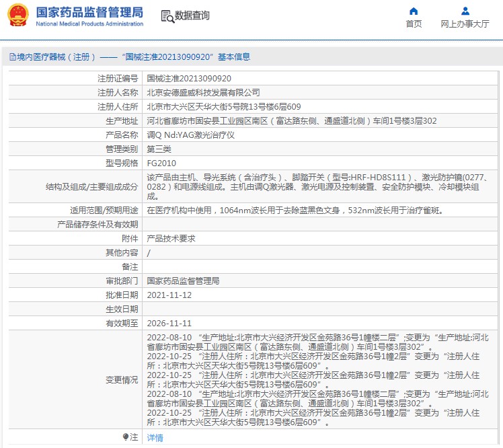This screenshot has width=503, height=448.
Task: Click the 适用范围/预期用途 label
Action: 104,211
